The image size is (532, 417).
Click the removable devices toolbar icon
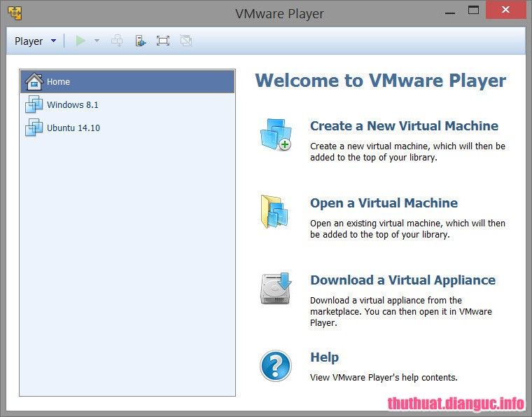(141, 41)
